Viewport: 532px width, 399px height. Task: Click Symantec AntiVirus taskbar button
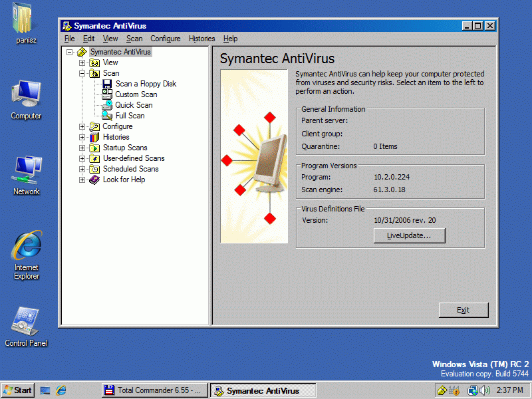263,390
